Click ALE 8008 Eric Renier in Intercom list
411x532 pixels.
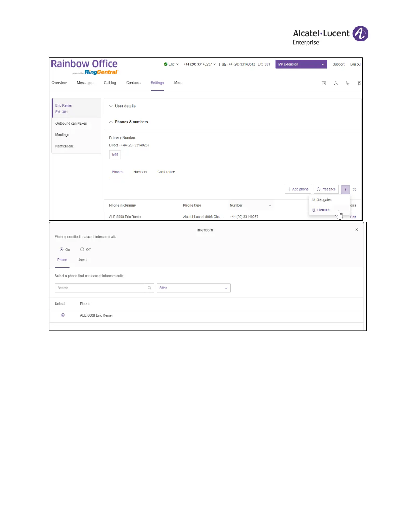pyautogui.click(x=96, y=316)
